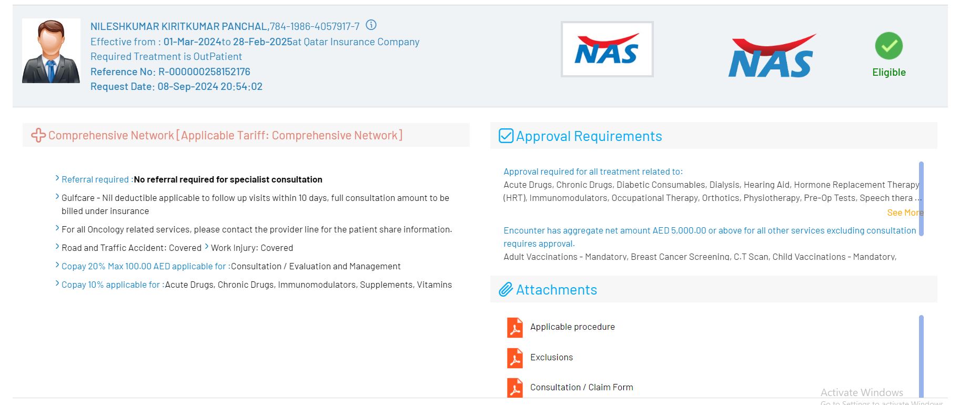
Task: Click the Approval Requirements scrollbar
Action: 921,199
